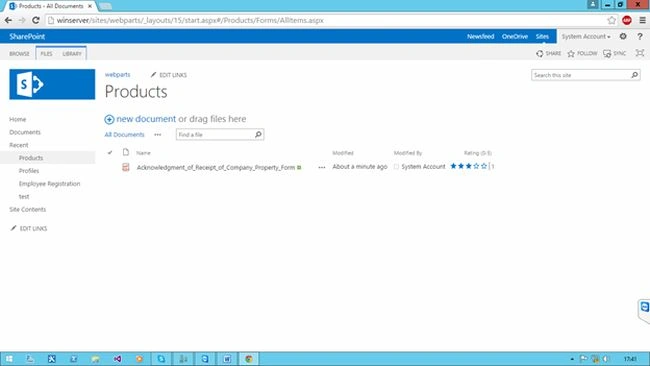Open Visual Studio from the taskbar
The width and height of the screenshot is (650, 366).
117,359
